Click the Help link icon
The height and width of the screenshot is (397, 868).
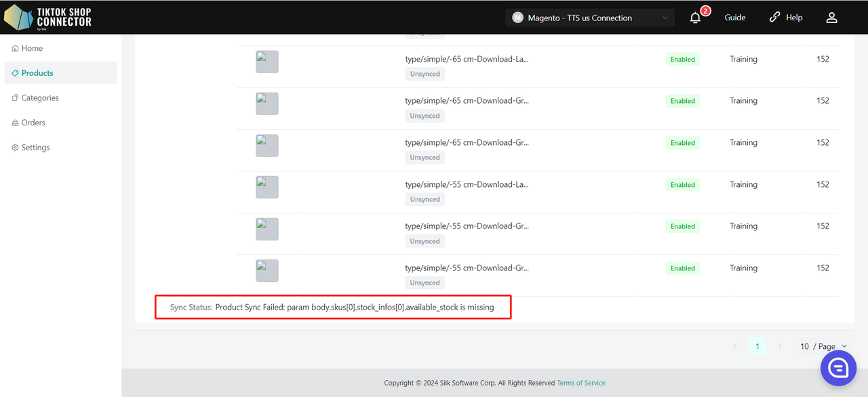coord(774,18)
